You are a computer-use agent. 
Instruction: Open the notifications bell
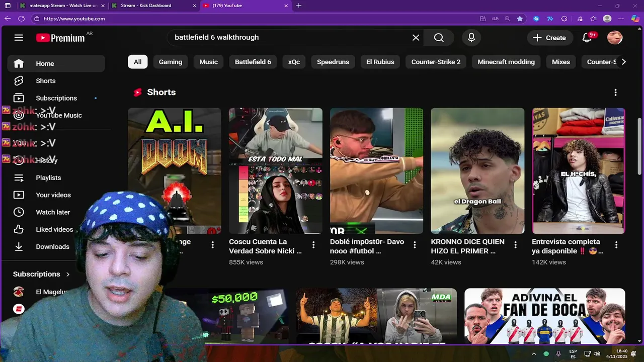[x=587, y=38]
